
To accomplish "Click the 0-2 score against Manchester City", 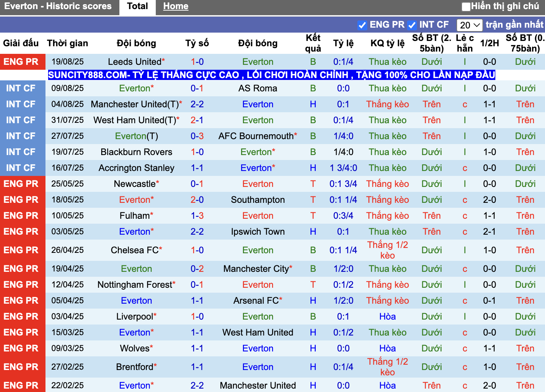I will pyautogui.click(x=197, y=269).
